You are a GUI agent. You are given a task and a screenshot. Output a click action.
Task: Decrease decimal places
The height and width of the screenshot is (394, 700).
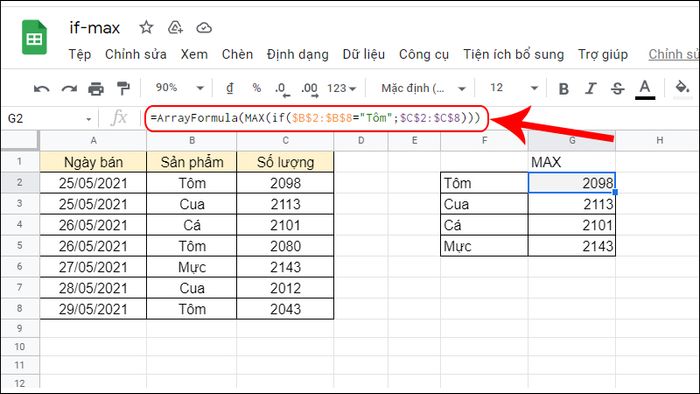pyautogui.click(x=282, y=88)
